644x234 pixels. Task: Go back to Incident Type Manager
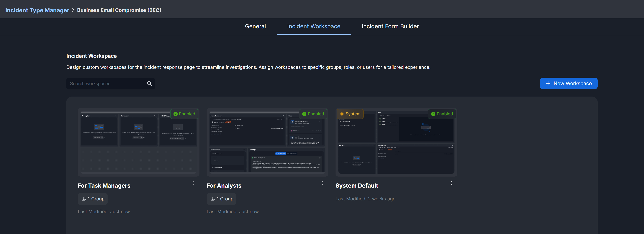point(37,10)
